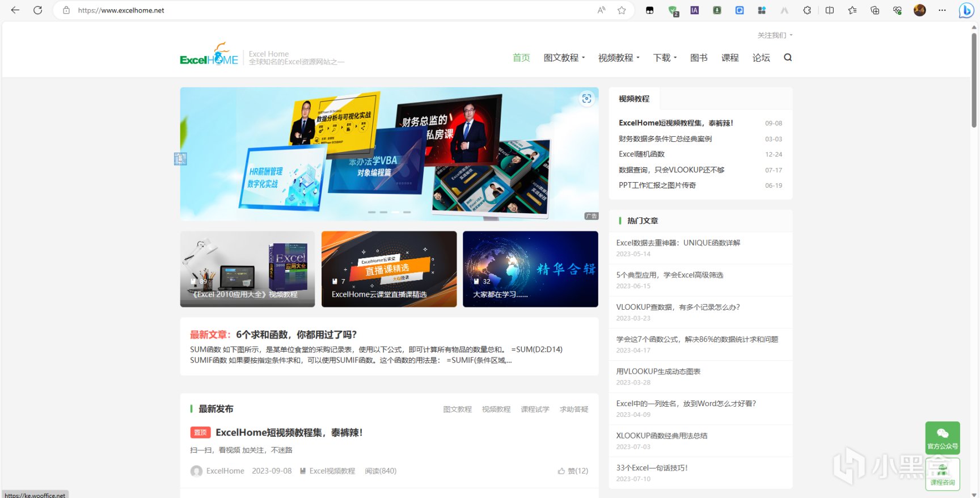Open green shield extension with badge
Viewport: 980px width, 498px height.
[673, 10]
